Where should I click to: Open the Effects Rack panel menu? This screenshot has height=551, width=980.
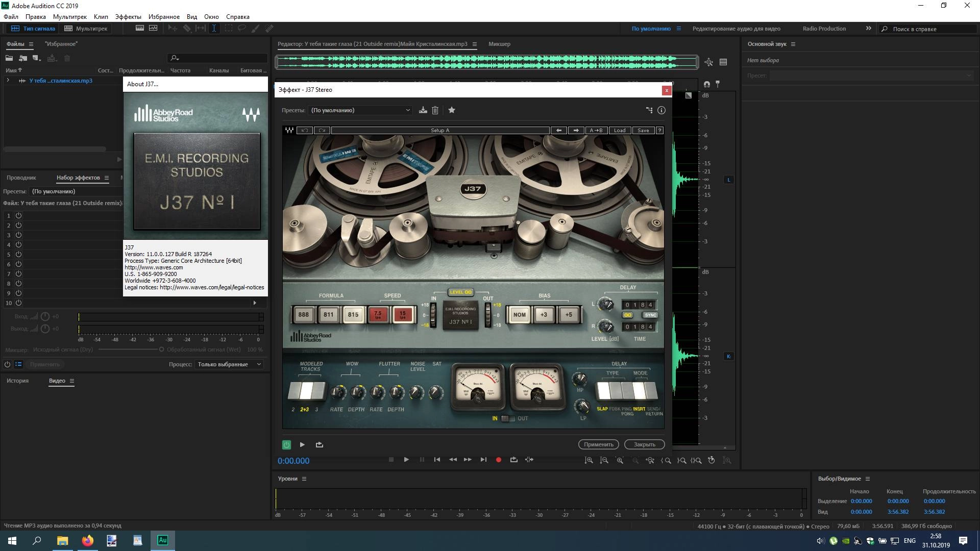click(107, 178)
